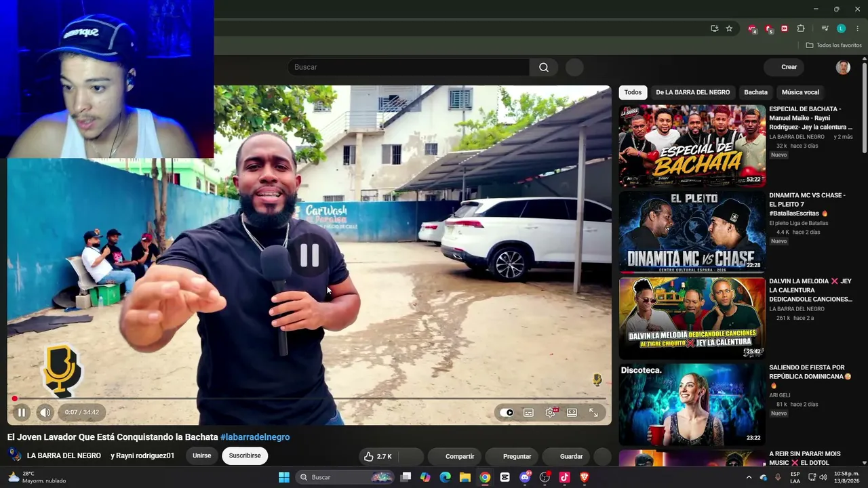The height and width of the screenshot is (488, 868).
Task: Open the media controls icon in Chrome's toolbar
Action: pos(825,28)
